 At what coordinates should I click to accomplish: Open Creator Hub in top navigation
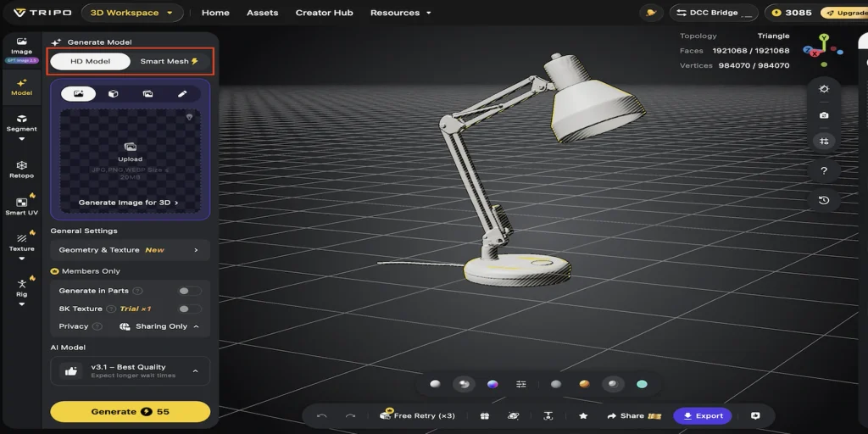(x=324, y=13)
